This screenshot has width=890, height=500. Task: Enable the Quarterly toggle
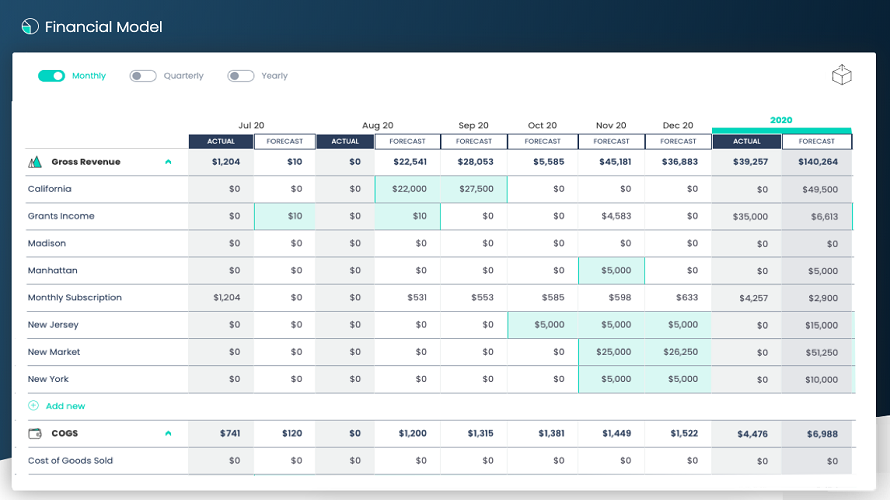tap(143, 75)
